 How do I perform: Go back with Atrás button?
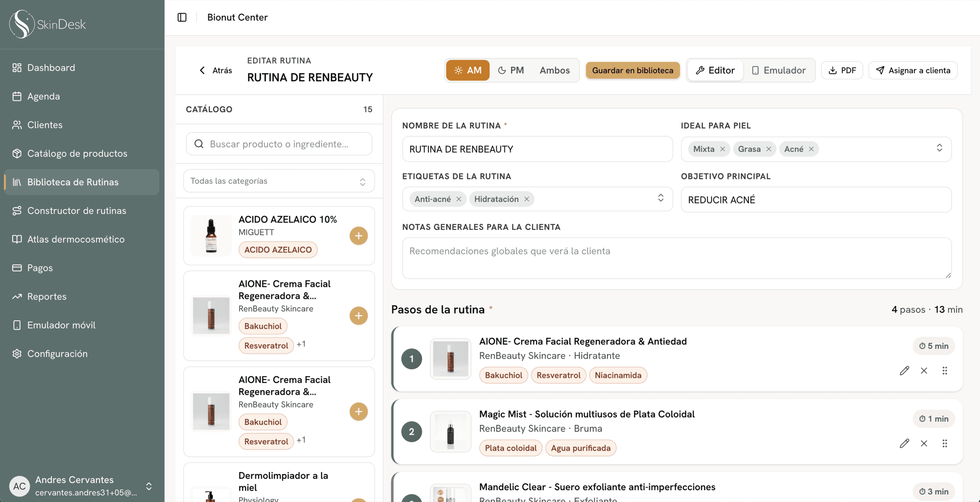[216, 71]
